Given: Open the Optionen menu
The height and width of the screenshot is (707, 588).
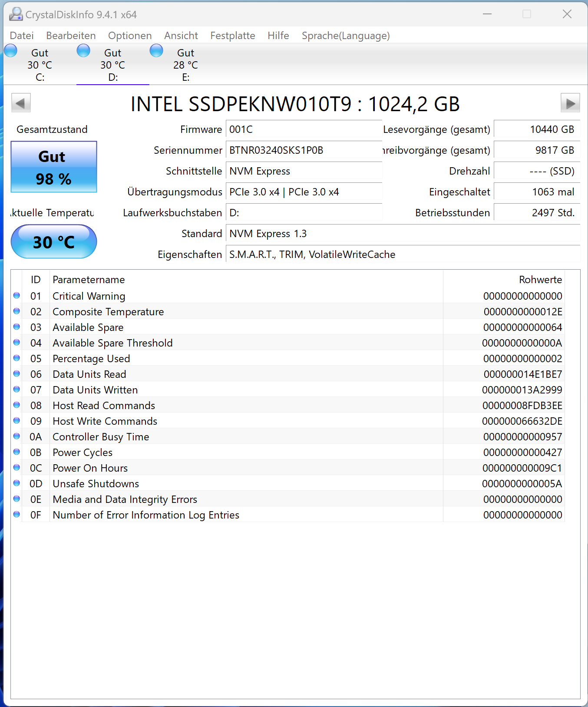Looking at the screenshot, I should coord(130,36).
